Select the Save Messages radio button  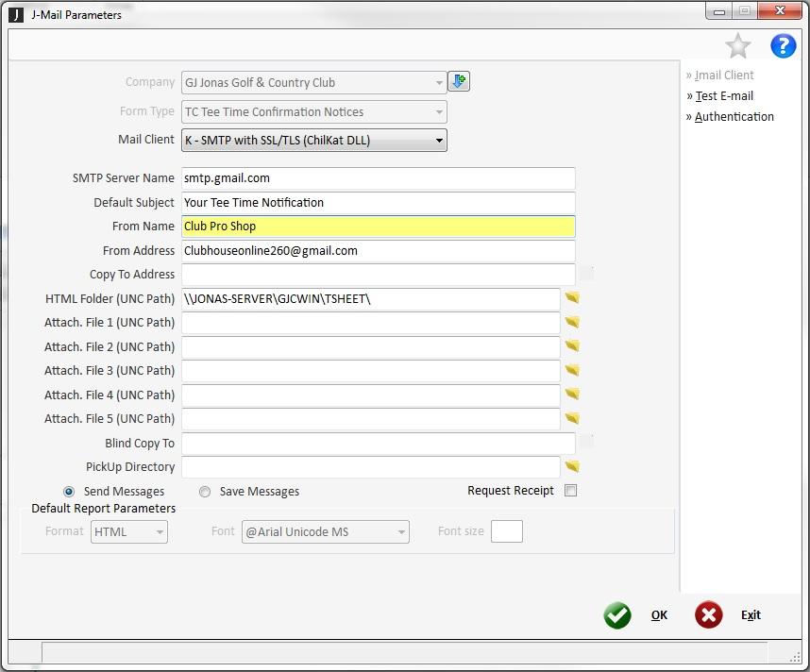tap(205, 492)
